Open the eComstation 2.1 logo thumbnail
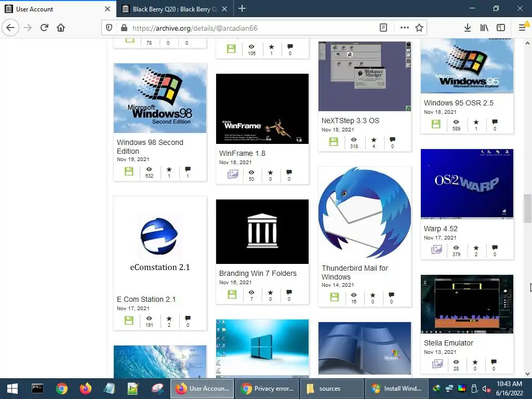Image resolution: width=532 pixels, height=399 pixels. coord(160,244)
